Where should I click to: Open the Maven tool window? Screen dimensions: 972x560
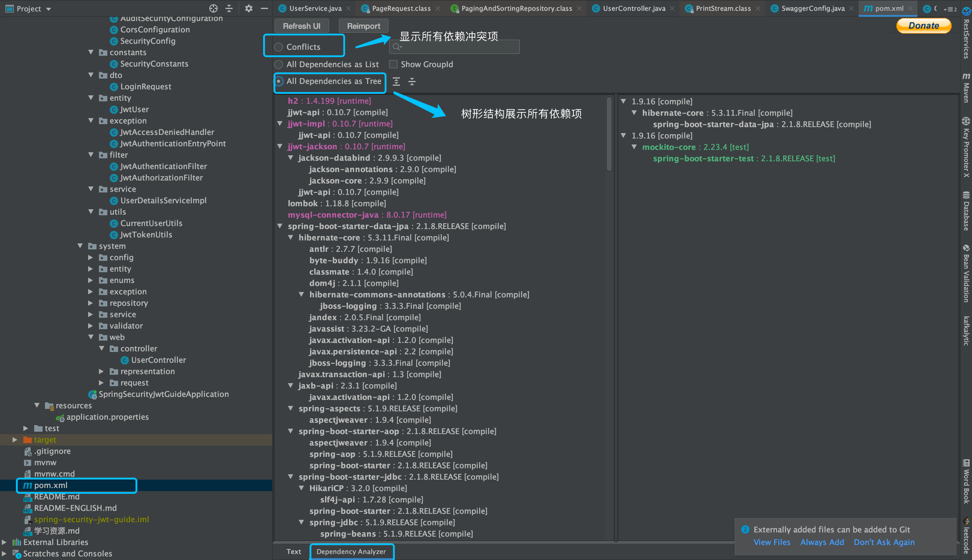966,88
